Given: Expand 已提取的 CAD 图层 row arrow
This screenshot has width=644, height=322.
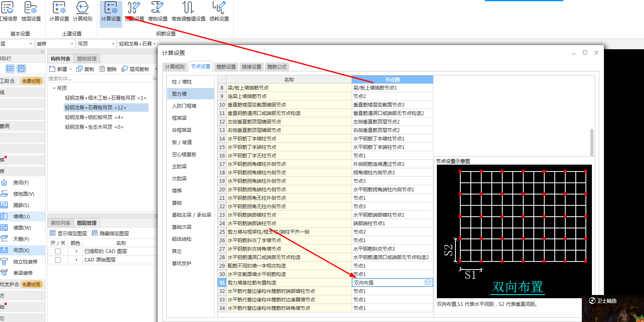Looking at the screenshot, I should [x=76, y=251].
